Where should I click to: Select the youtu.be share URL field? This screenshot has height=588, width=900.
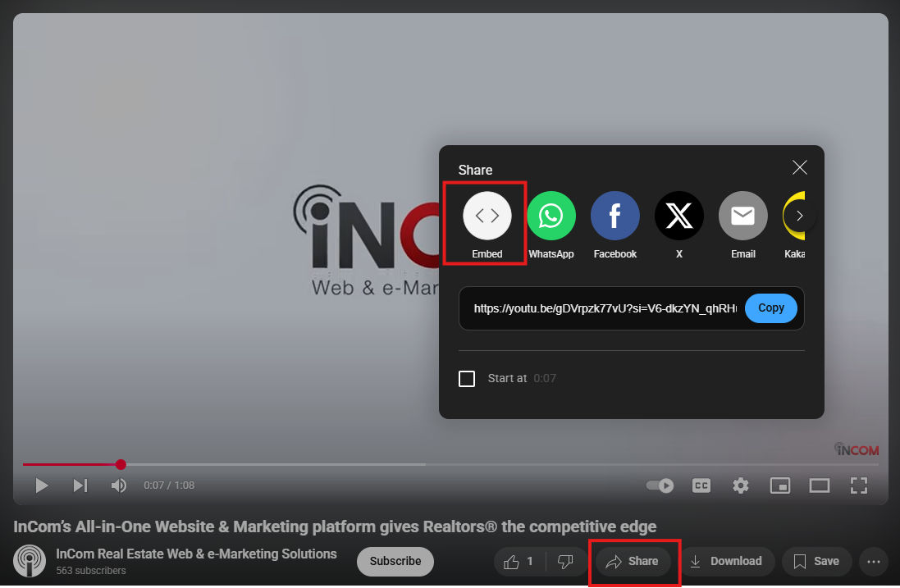(605, 308)
